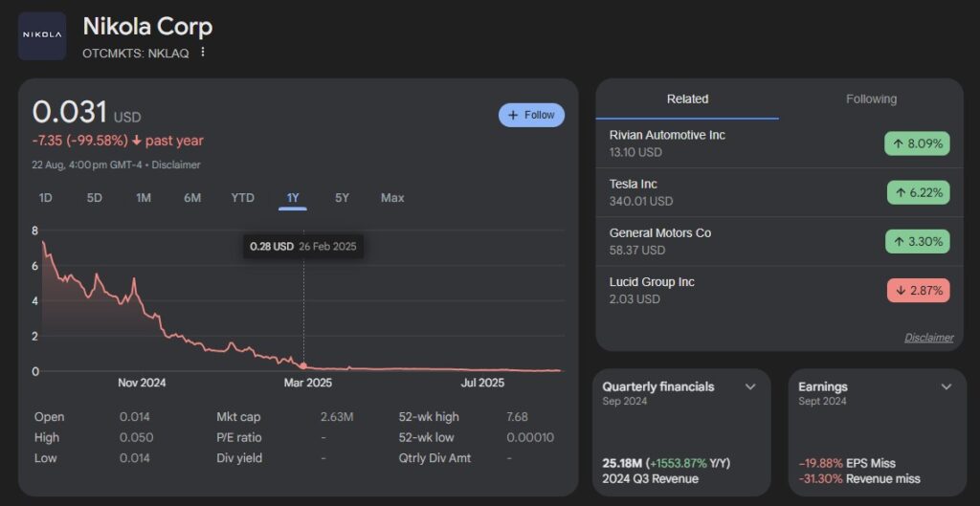Click the Nikola Corp title

(147, 26)
